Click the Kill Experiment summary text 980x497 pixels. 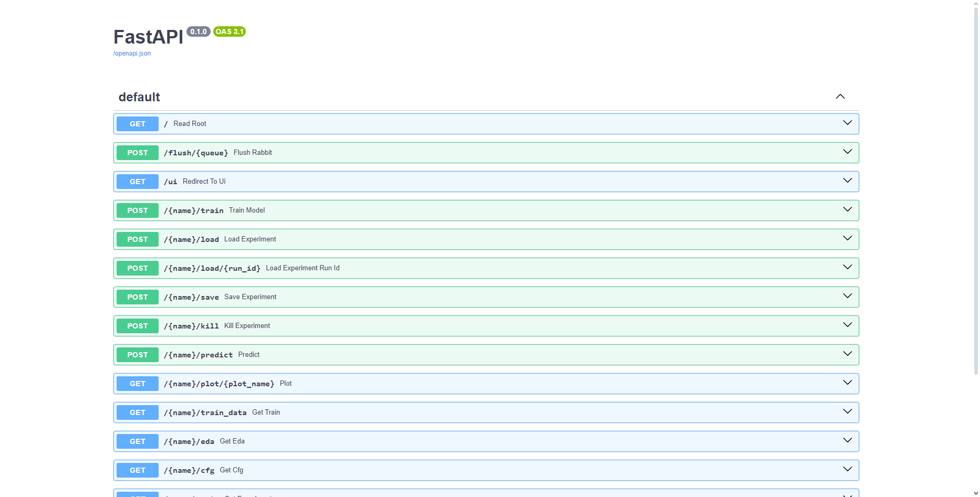(247, 326)
